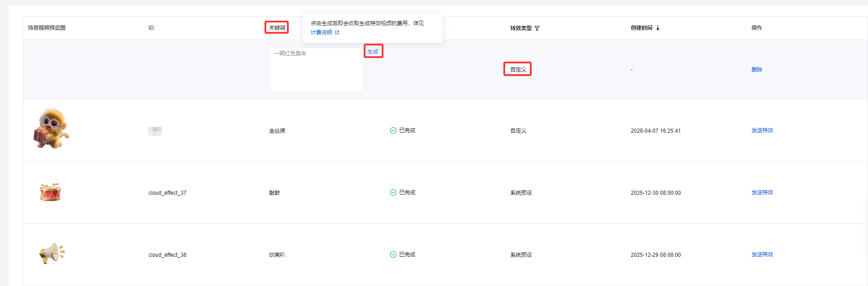Click 发送特效 for cloud_effect_37
This screenshot has height=286, width=868.
pos(762,192)
